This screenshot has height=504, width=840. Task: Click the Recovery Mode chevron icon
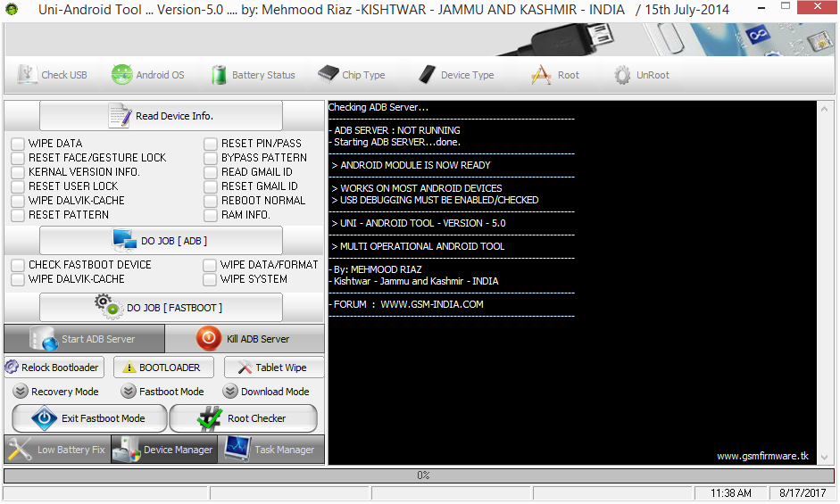(21, 391)
